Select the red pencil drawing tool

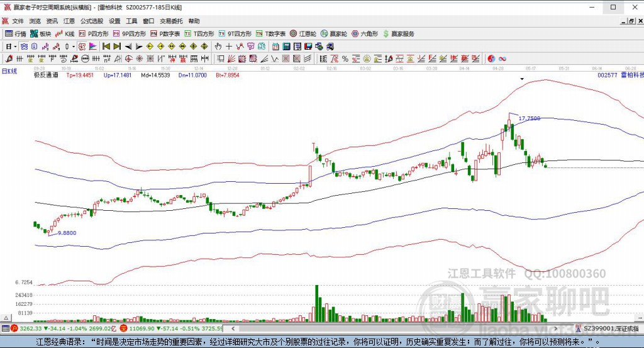(x=9, y=59)
